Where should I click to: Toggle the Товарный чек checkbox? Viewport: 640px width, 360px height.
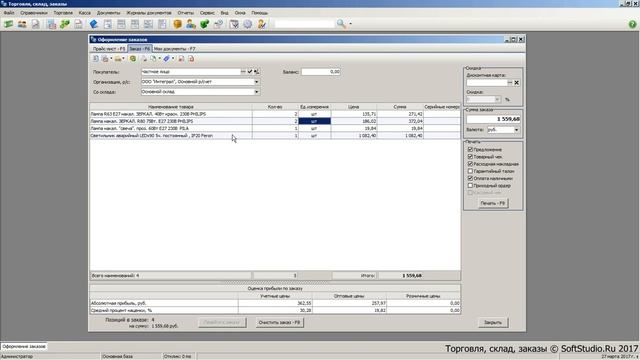(x=470, y=157)
